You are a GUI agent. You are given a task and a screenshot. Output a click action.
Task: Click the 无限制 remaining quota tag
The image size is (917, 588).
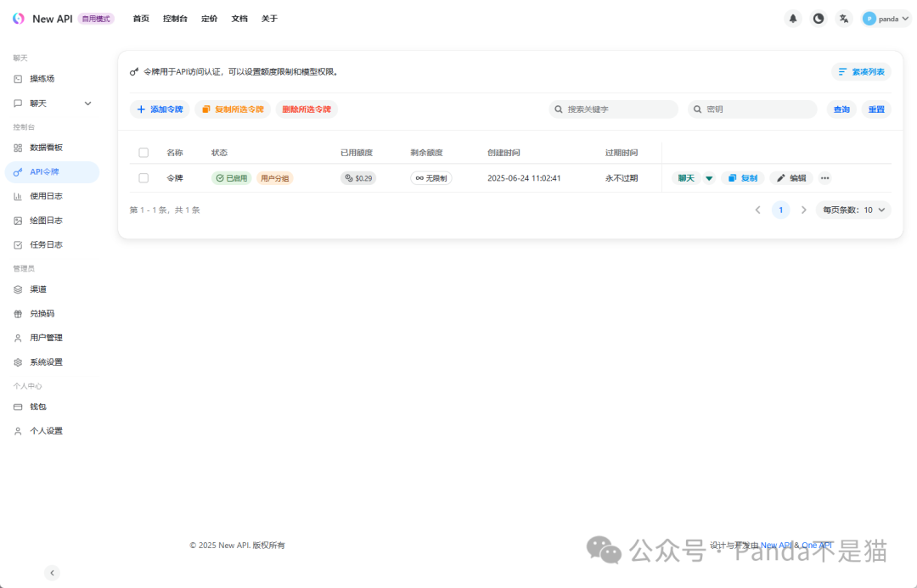click(x=431, y=178)
